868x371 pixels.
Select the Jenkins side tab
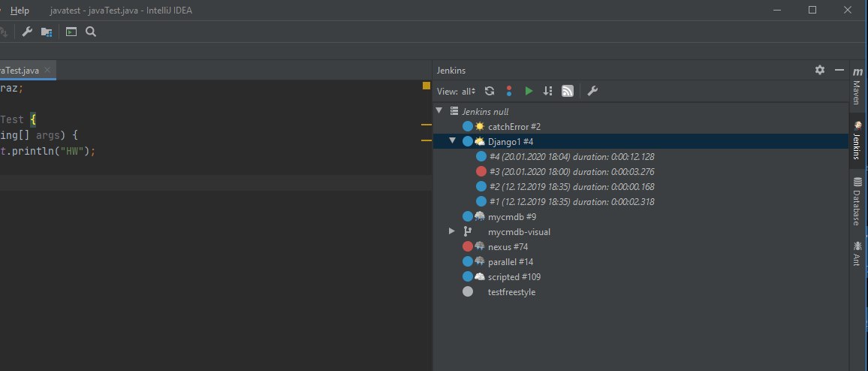[857, 141]
